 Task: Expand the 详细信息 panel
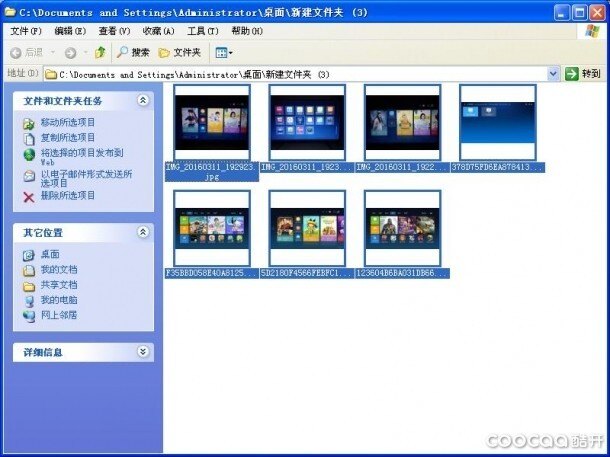(x=143, y=352)
